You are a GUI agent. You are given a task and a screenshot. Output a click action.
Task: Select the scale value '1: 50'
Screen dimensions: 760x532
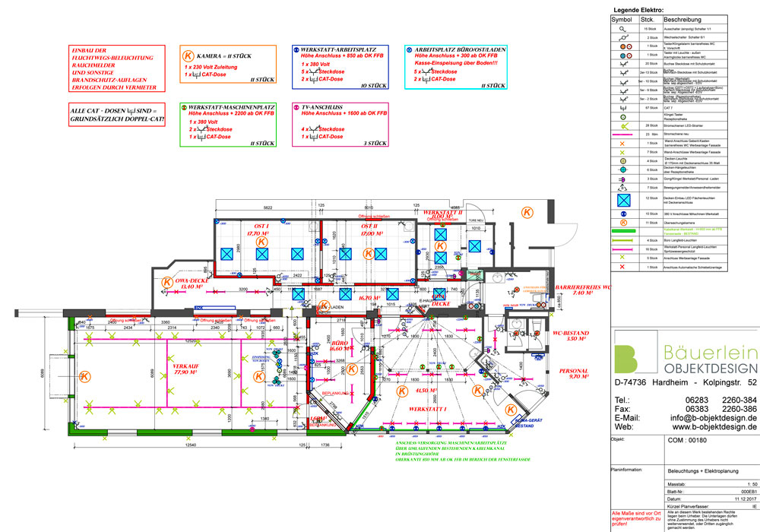(752, 485)
